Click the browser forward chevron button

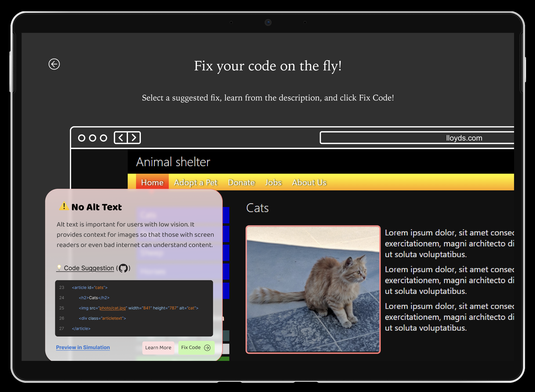pyautogui.click(x=134, y=138)
